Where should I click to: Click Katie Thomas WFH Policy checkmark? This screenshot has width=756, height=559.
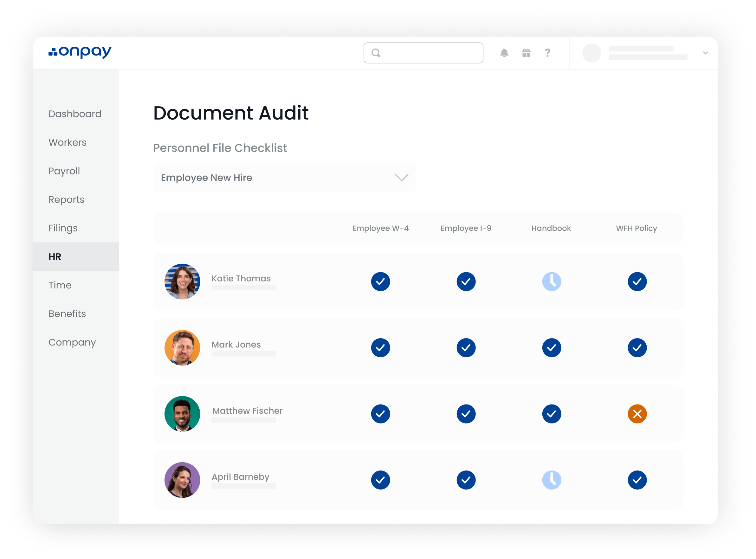[637, 281]
